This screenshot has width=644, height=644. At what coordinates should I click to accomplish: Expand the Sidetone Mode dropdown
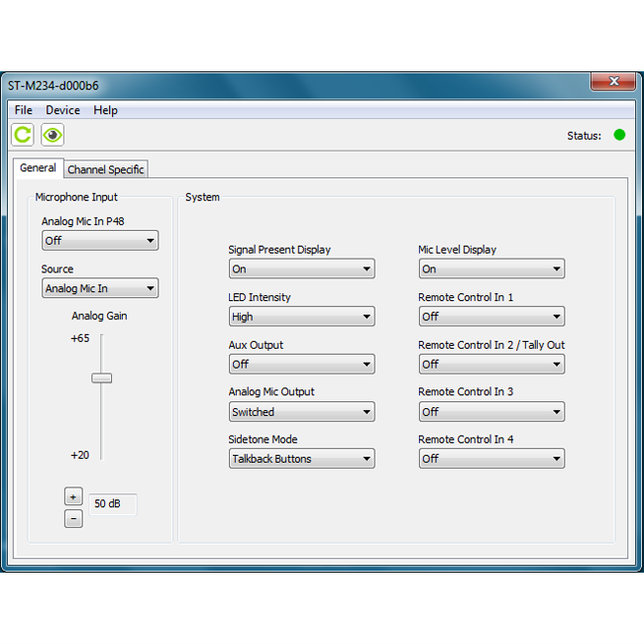click(301, 459)
